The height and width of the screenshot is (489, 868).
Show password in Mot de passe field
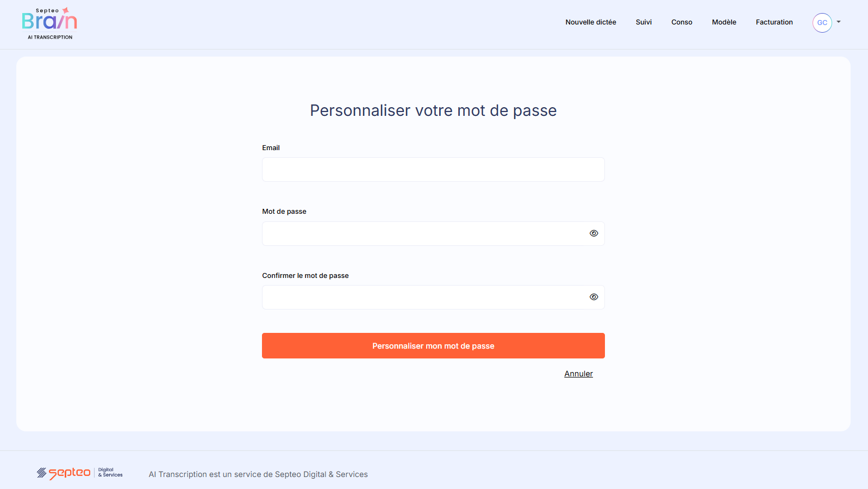point(594,233)
